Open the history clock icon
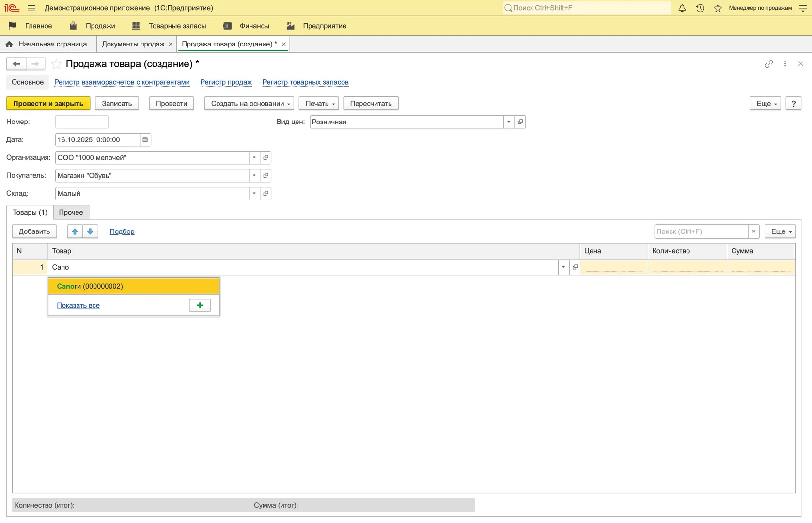This screenshot has width=812, height=523. click(x=700, y=8)
